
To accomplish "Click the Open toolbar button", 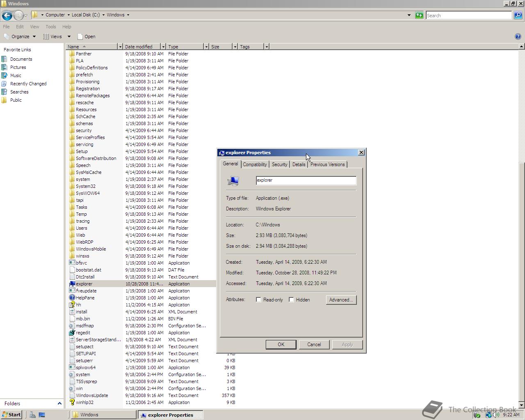I will coord(86,37).
